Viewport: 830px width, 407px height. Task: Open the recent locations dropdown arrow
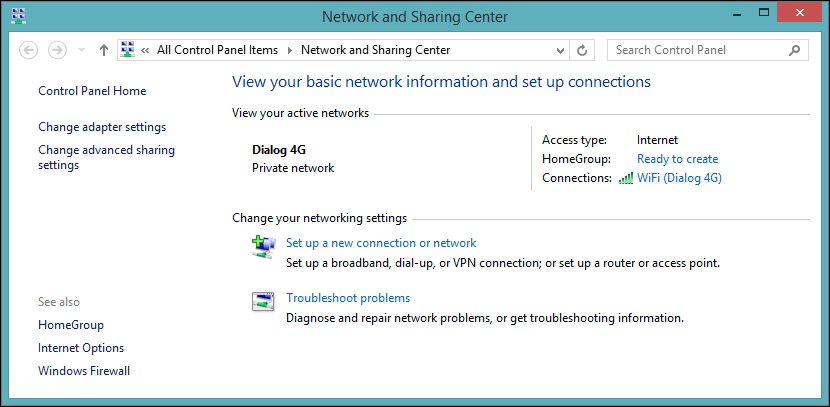(x=81, y=50)
